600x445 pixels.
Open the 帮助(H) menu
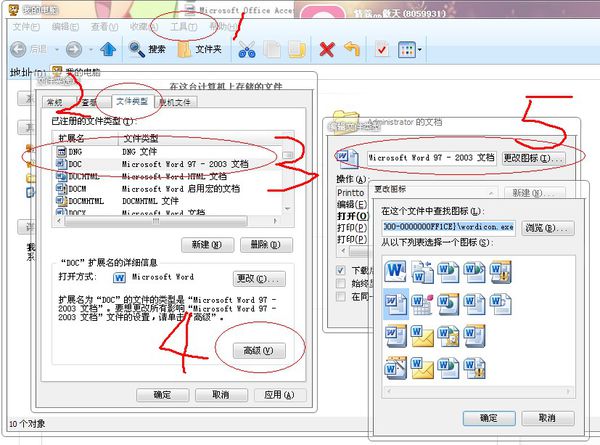pos(222,27)
